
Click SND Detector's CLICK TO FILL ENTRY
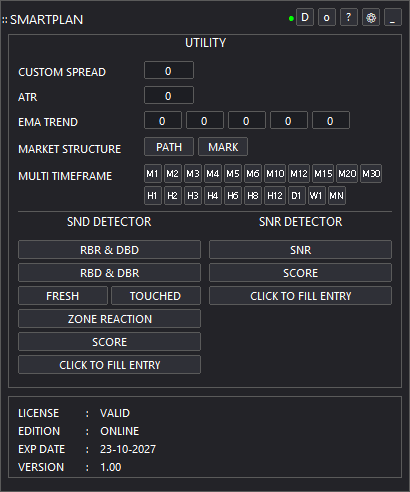coord(109,365)
